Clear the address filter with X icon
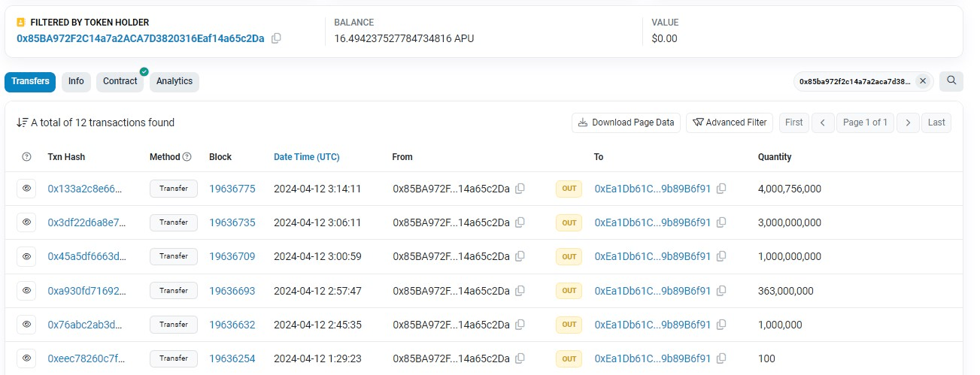Screen dimensions: 980x375 pos(923,81)
